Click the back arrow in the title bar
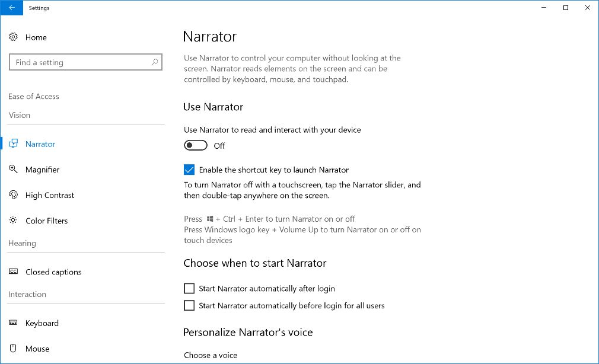Screen dimensions: 599x364 click(12, 8)
